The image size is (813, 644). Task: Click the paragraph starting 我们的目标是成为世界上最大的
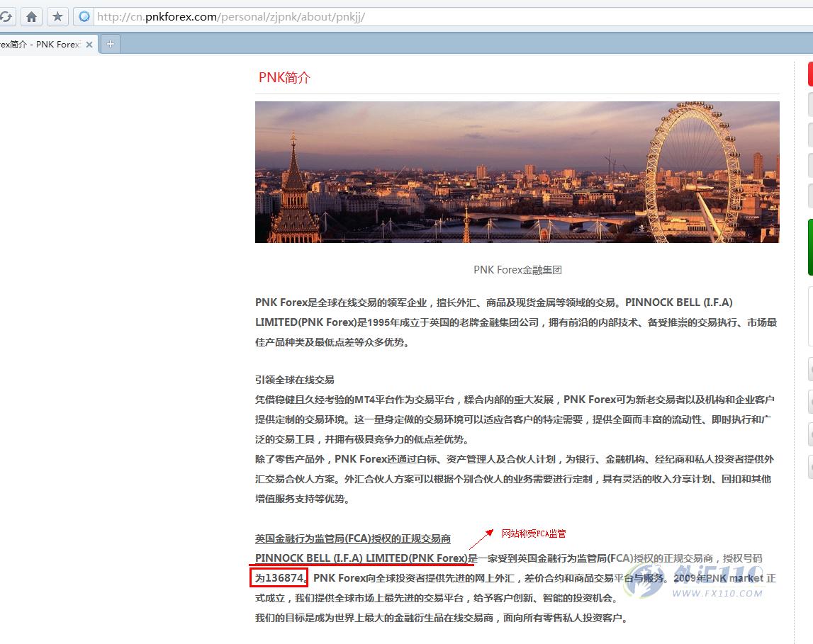[442, 618]
